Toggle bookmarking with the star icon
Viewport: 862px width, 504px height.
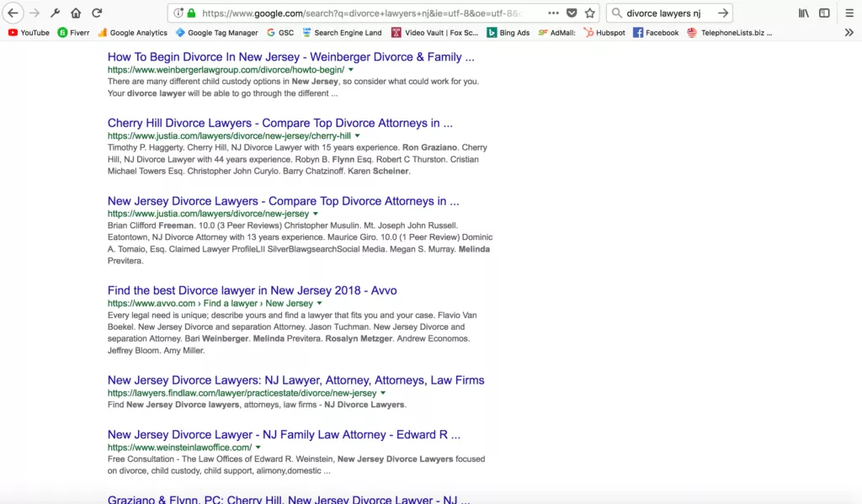click(590, 13)
